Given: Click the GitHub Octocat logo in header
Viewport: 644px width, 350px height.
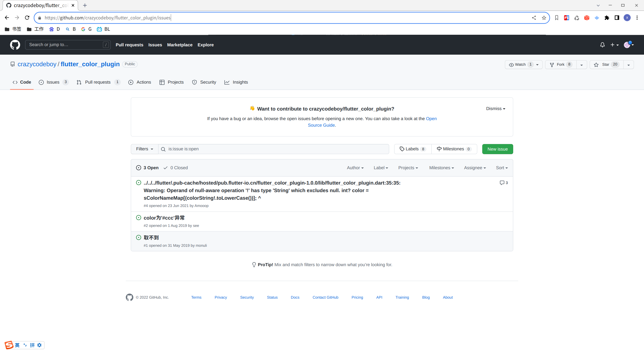Looking at the screenshot, I should tap(15, 45).
